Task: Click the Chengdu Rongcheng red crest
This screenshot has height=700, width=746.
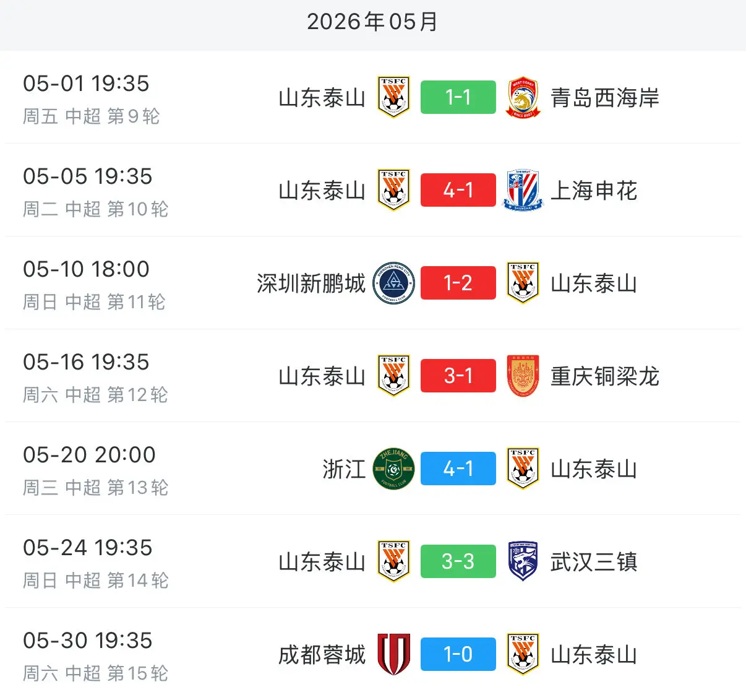Action: pyautogui.click(x=394, y=654)
